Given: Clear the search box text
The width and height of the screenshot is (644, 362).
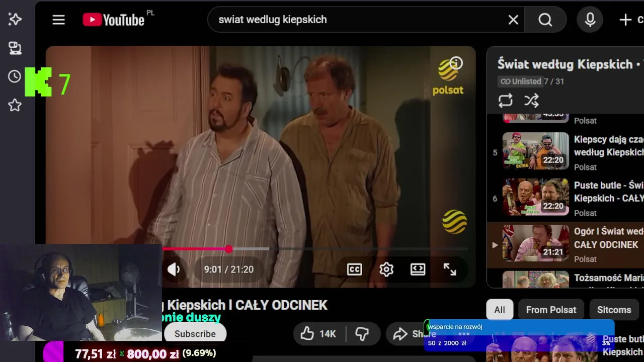Looking at the screenshot, I should [x=513, y=20].
